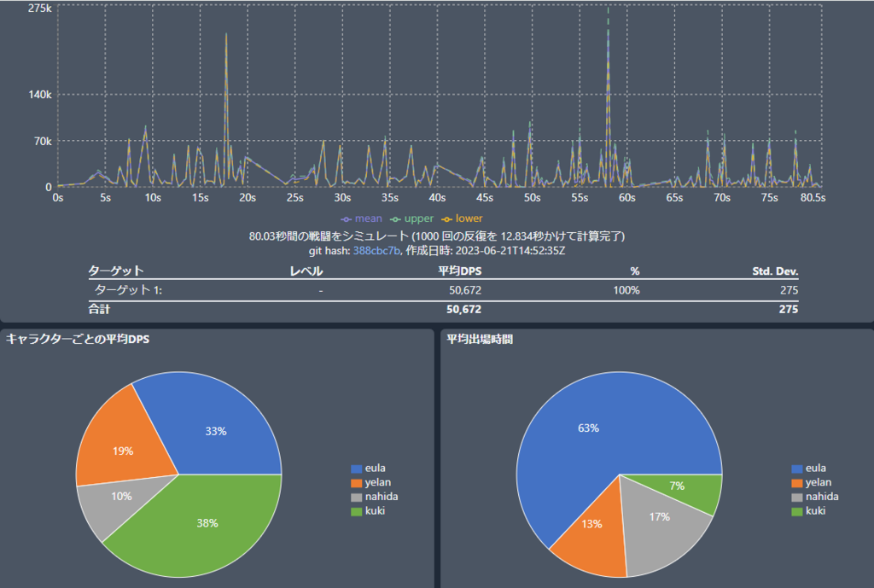Click the 平均DPS column header
The image size is (874, 588).
[458, 271]
